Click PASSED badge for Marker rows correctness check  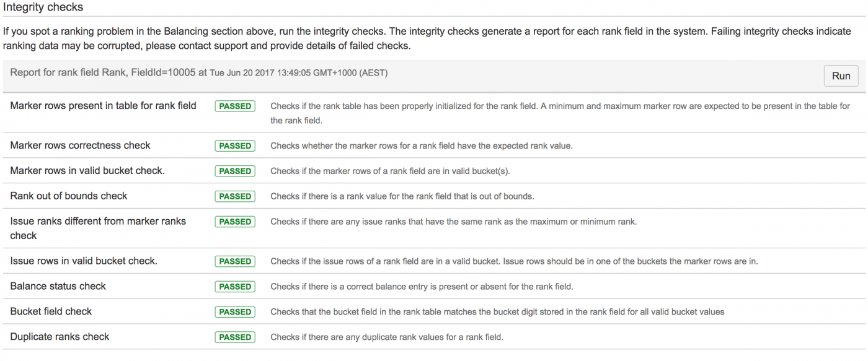click(235, 146)
